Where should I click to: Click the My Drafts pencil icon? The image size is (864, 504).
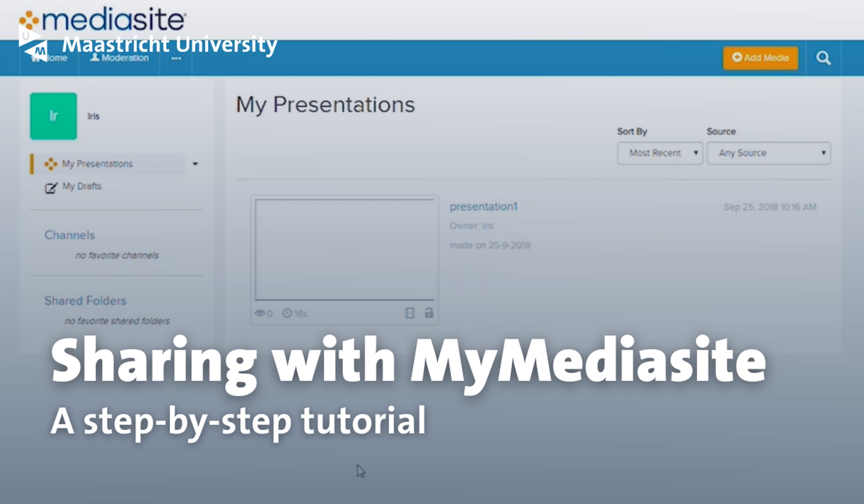coord(51,188)
